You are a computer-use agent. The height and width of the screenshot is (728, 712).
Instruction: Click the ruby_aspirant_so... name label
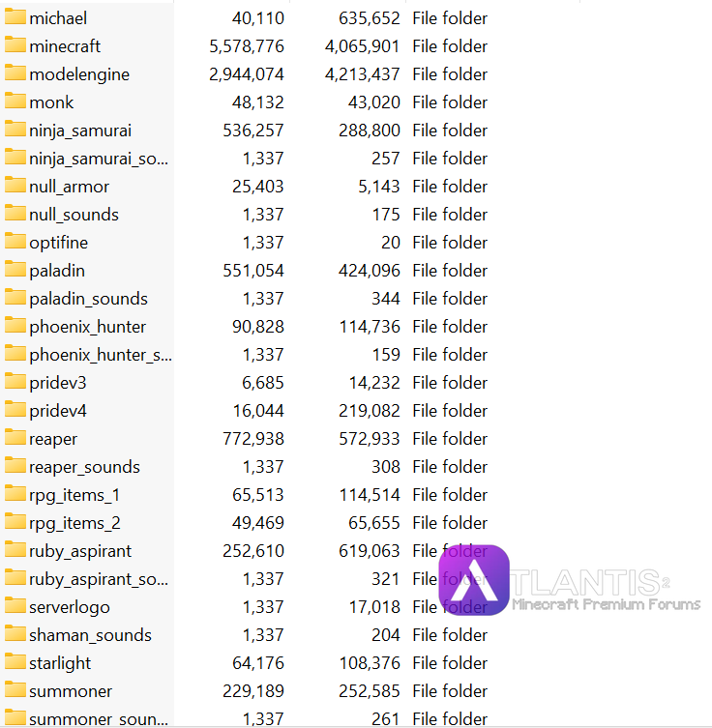[x=99, y=579]
